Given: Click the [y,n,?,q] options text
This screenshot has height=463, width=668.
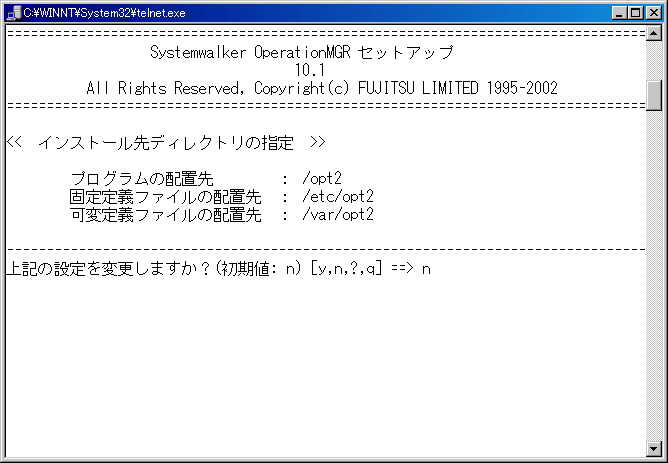Looking at the screenshot, I should 346,269.
